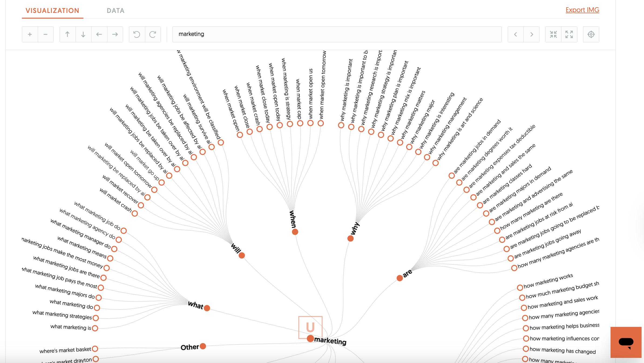Collapse the 'when' branch node
Image resolution: width=644 pixels, height=363 pixels.
tap(295, 231)
